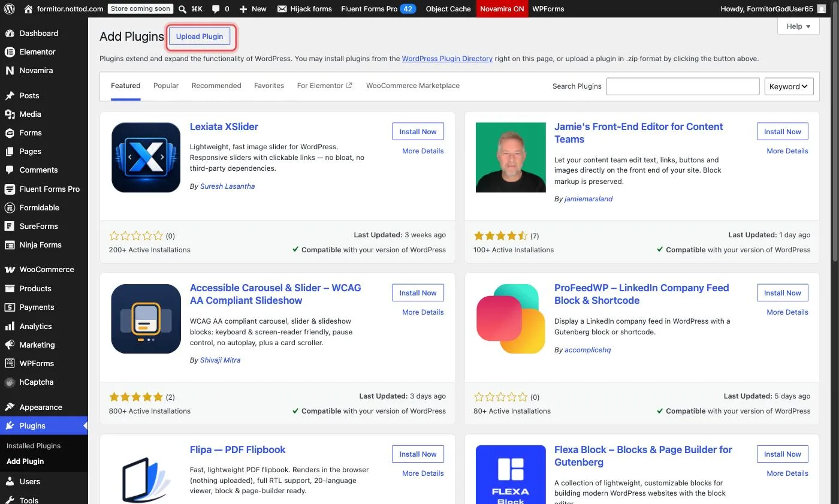This screenshot has height=504, width=839.
Task: Open the For Elementor tab
Action: [325, 86]
